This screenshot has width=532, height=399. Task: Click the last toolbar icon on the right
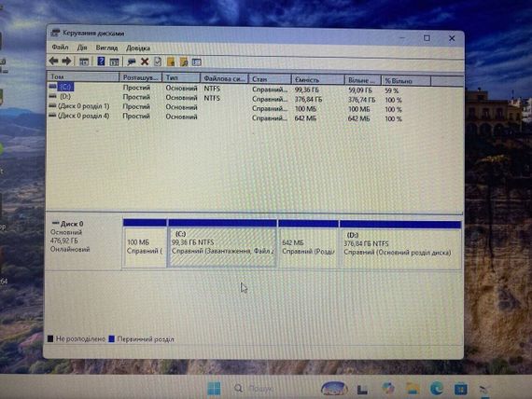(x=197, y=62)
